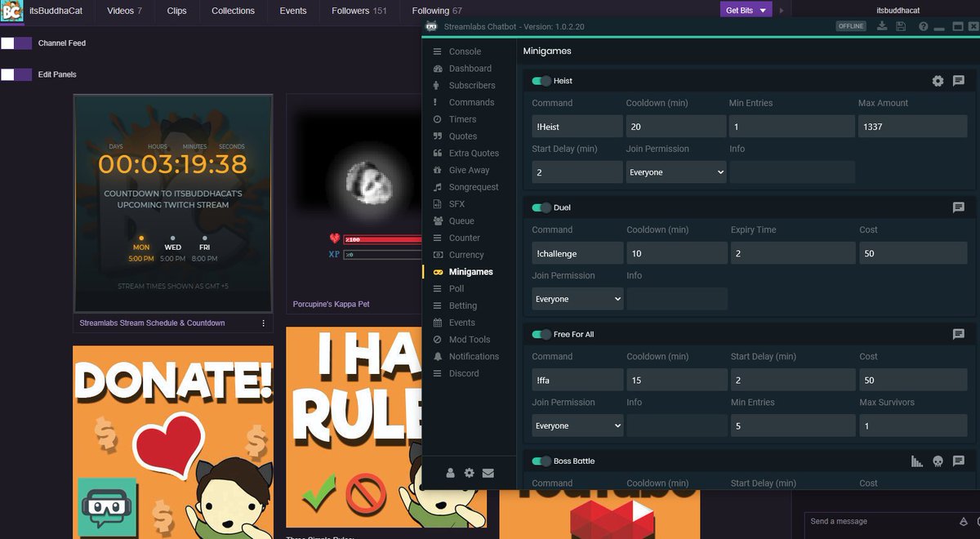Click Porcupine's Kappa Pet link
The width and height of the screenshot is (980, 539).
tap(332, 304)
